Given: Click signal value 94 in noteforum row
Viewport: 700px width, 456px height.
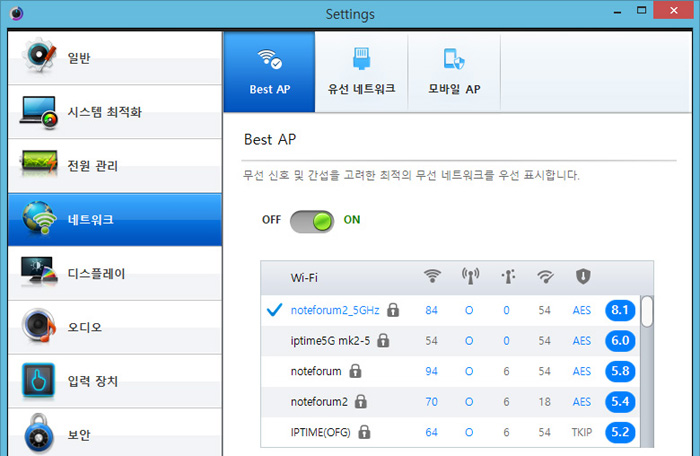Looking at the screenshot, I should (431, 372).
